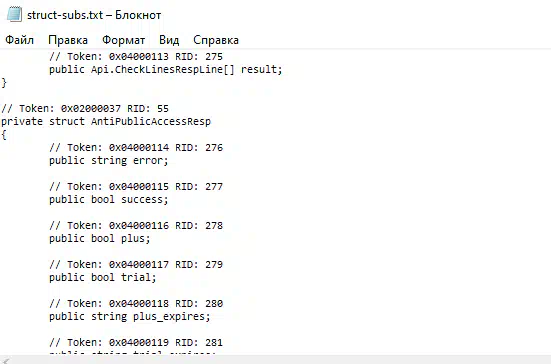Open the Справка menu
Image resolution: width=551 pixels, height=364 pixels.
(216, 40)
